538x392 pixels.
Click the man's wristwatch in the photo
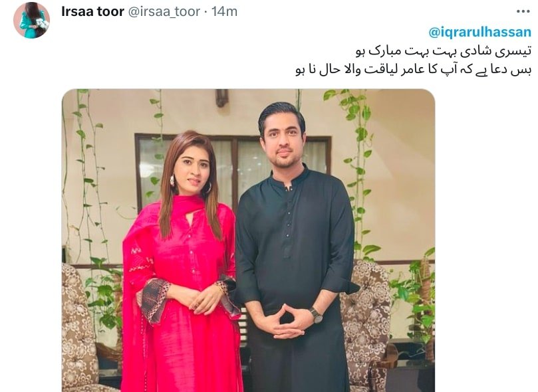pyautogui.click(x=316, y=315)
